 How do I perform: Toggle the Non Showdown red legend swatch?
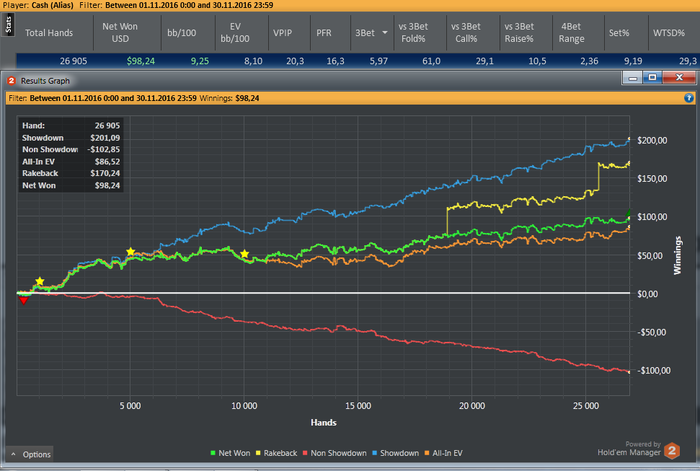pos(305,453)
